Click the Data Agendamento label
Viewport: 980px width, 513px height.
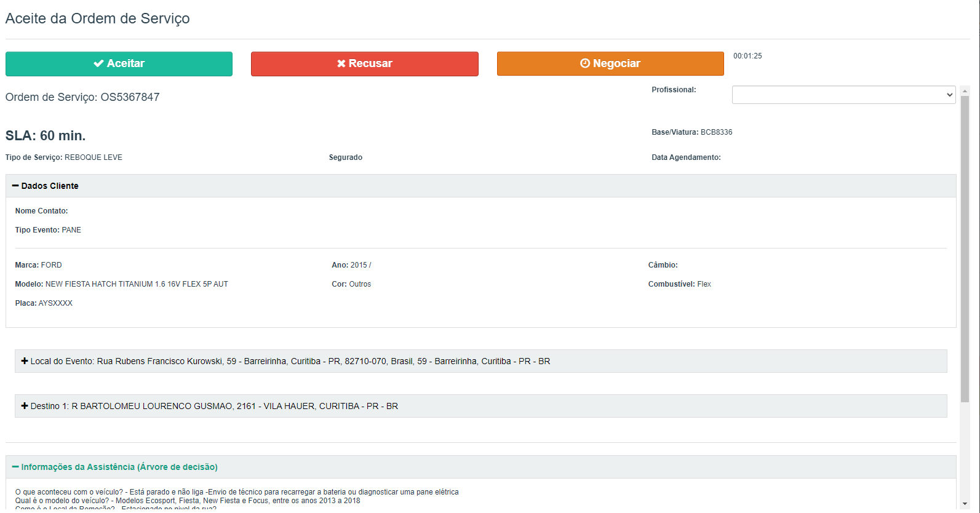click(686, 157)
